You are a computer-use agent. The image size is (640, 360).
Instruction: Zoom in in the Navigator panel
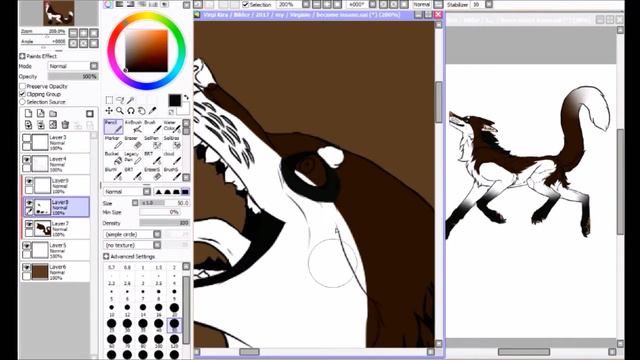pos(84,33)
